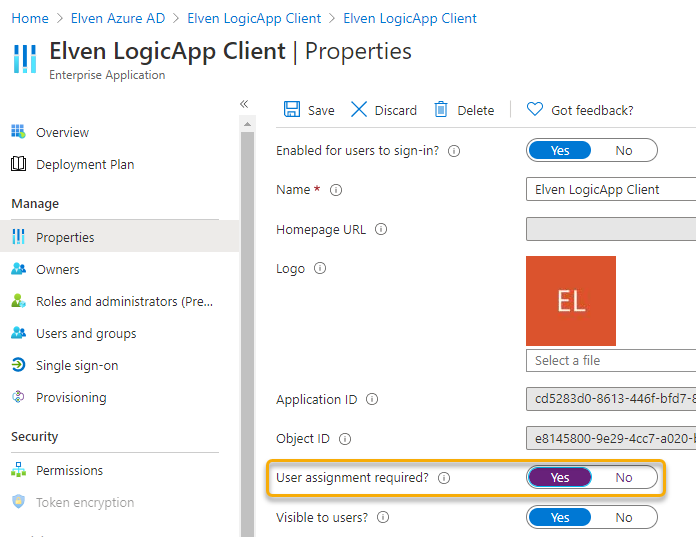Click the Select a file input

point(611,360)
